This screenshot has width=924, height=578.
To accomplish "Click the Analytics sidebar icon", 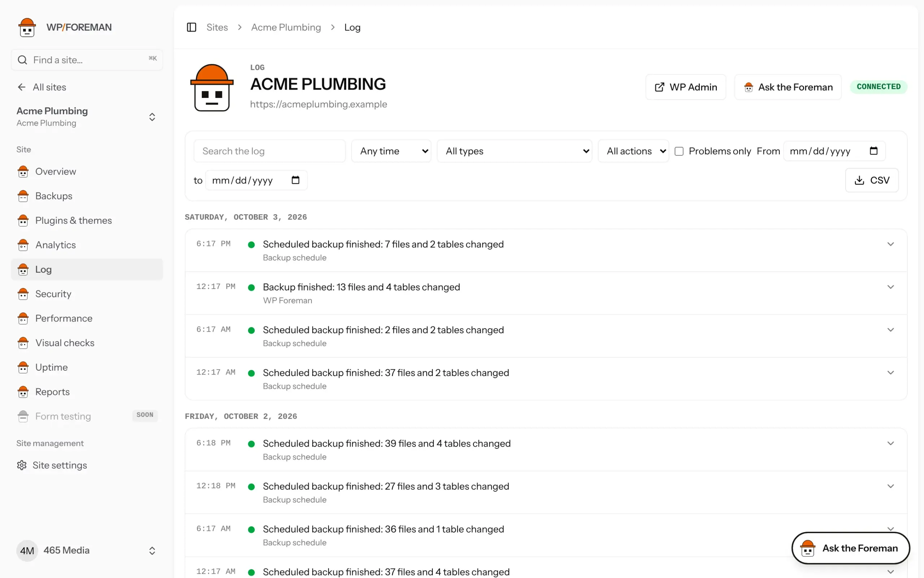I will click(23, 245).
